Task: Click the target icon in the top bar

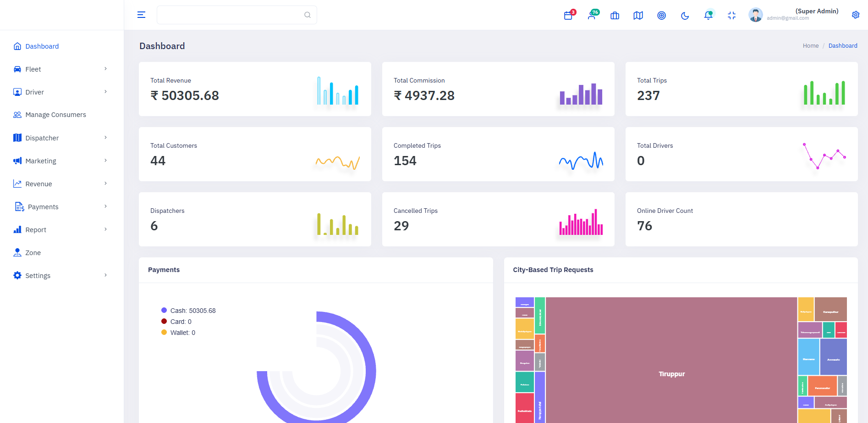Action: pos(662,16)
